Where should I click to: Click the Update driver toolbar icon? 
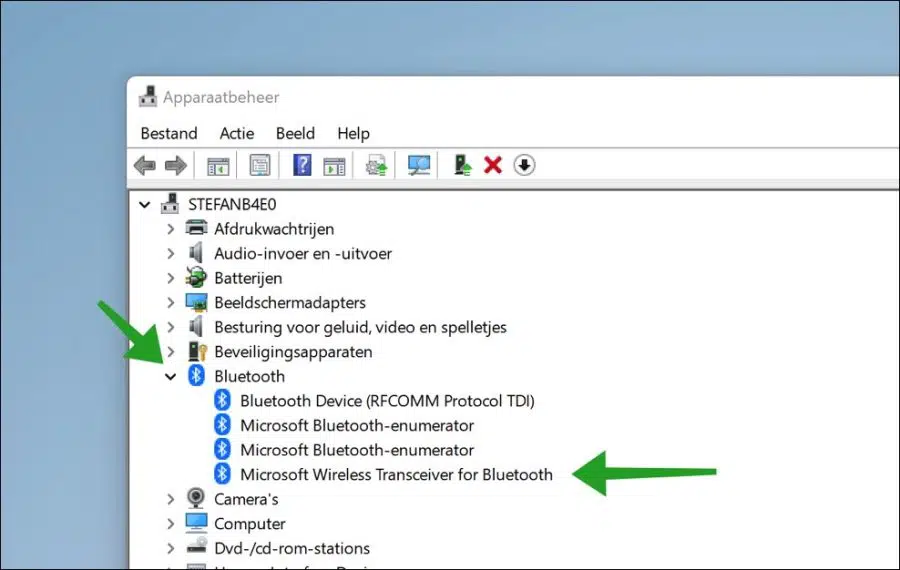(377, 166)
